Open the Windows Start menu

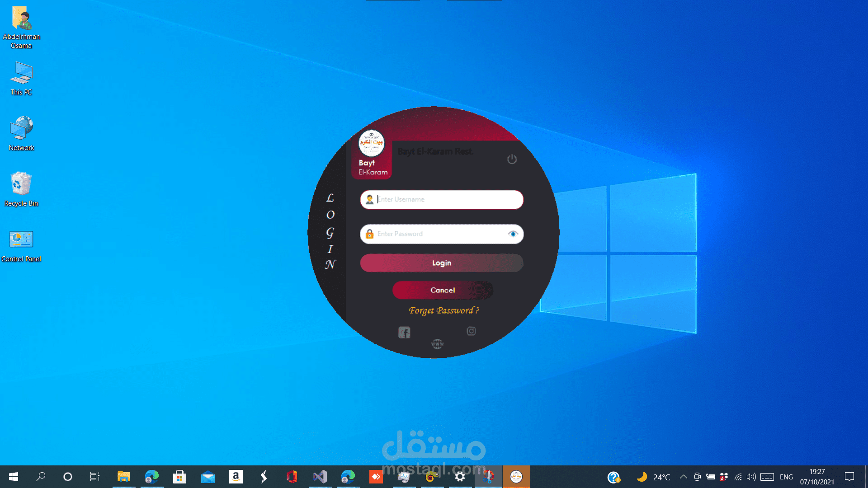pos(14,477)
